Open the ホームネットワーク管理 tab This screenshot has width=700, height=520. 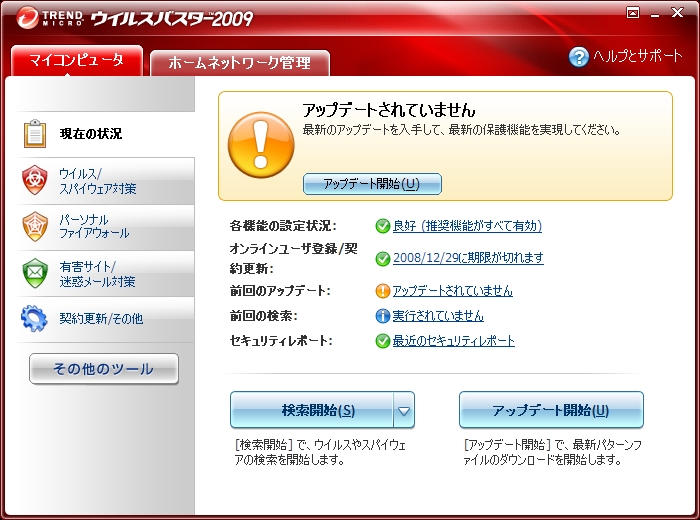pyautogui.click(x=240, y=63)
